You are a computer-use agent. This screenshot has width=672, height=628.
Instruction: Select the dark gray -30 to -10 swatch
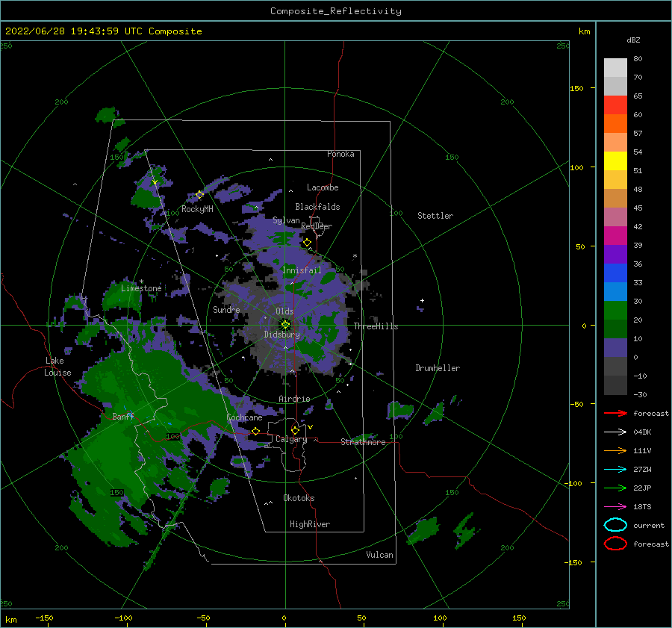coord(615,385)
